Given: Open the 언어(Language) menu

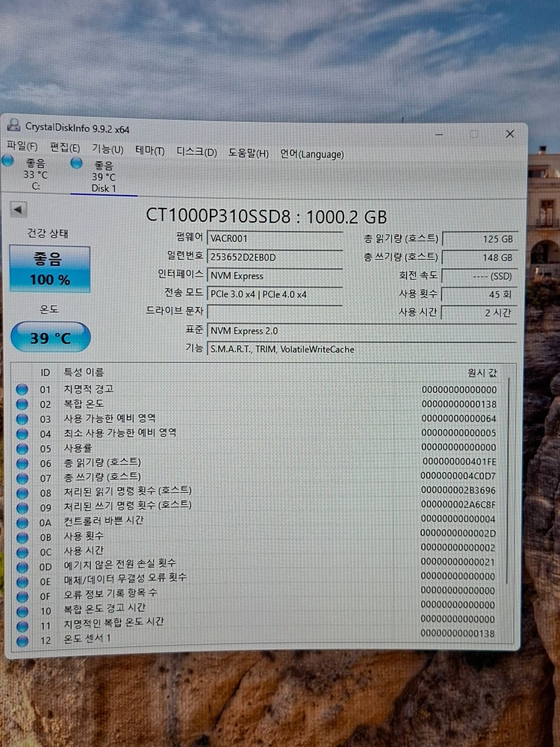Looking at the screenshot, I should click(x=311, y=155).
